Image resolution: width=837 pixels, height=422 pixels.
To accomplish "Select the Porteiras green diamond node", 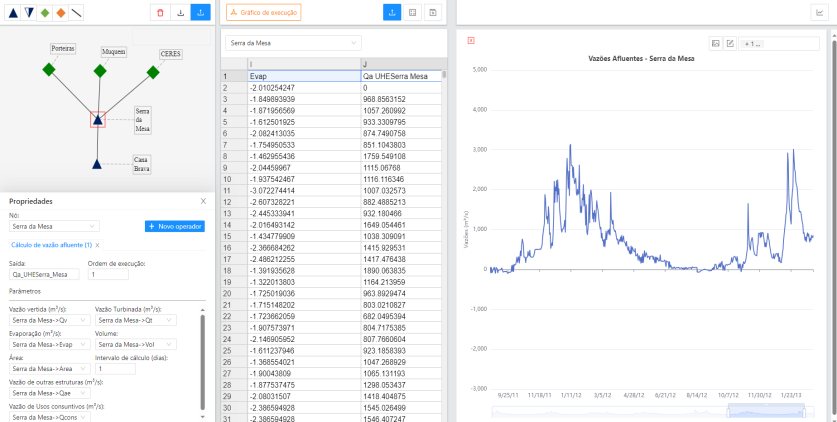I will click(x=49, y=69).
